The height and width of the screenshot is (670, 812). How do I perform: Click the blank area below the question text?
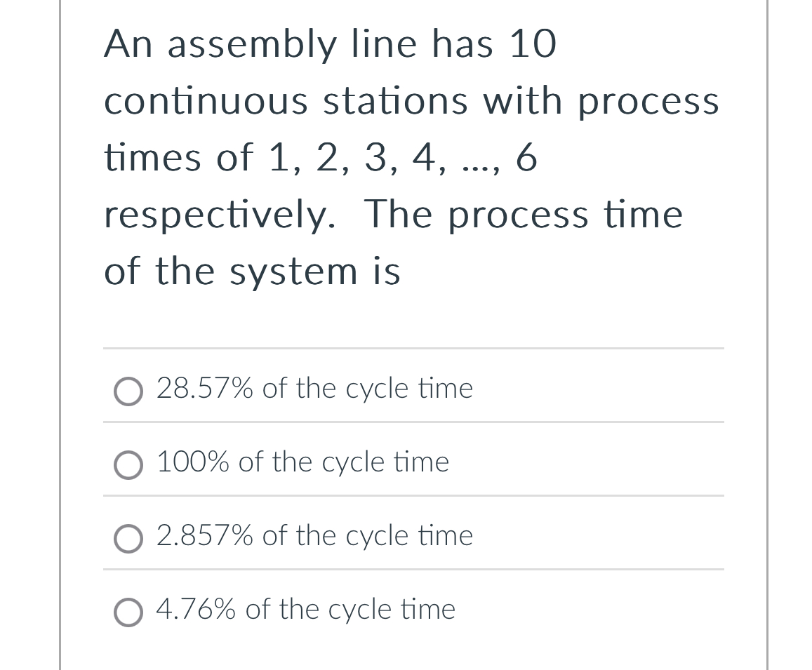coord(413,316)
